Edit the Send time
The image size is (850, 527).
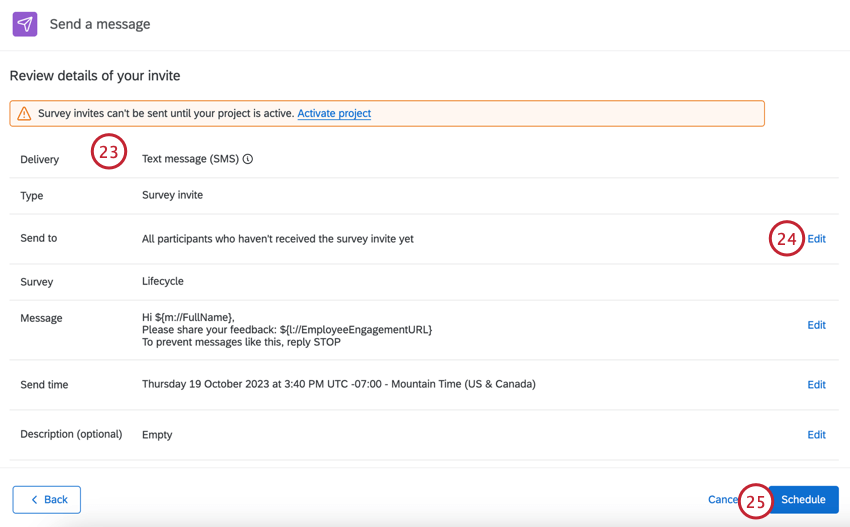[816, 385]
